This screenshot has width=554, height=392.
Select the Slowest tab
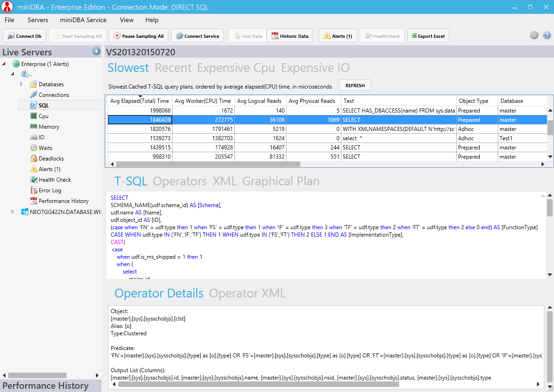pyautogui.click(x=128, y=68)
